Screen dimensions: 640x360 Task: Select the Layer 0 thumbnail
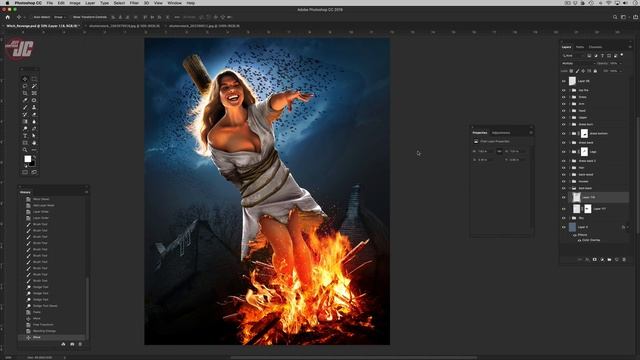pos(572,227)
